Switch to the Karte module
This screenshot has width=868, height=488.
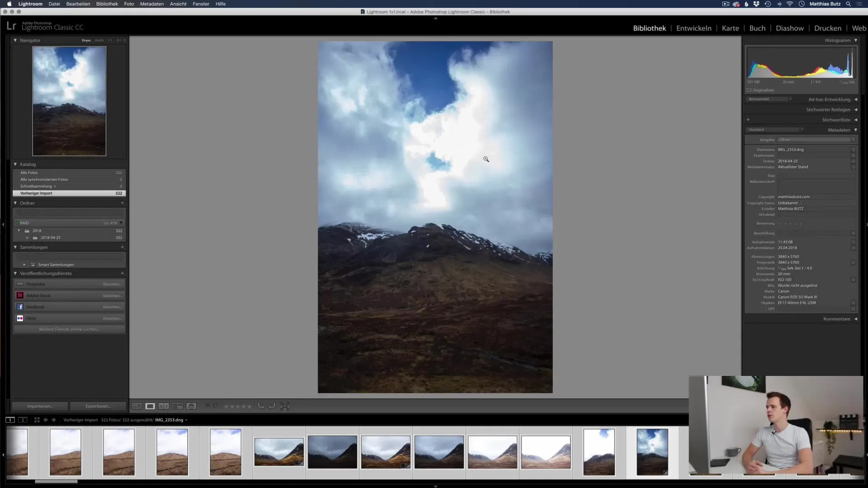(x=730, y=28)
